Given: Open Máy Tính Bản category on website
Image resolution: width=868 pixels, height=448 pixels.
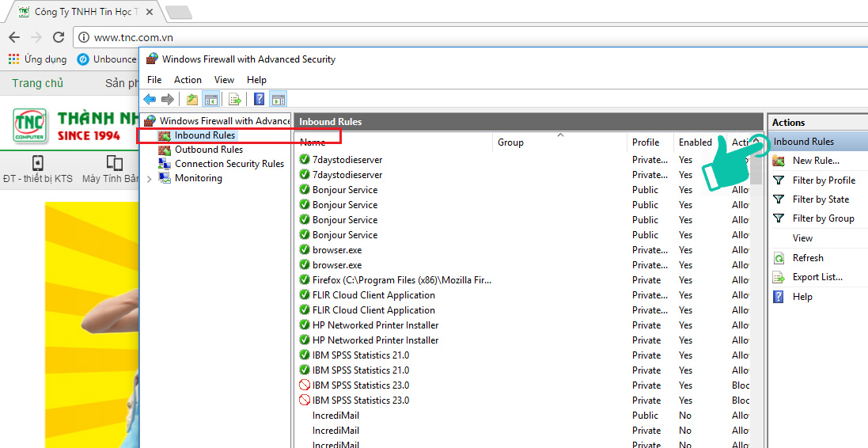Looking at the screenshot, I should pos(111,169).
